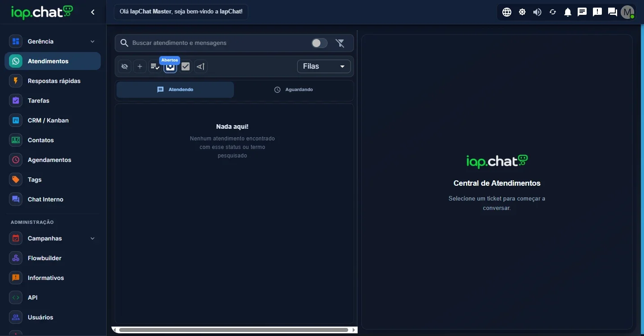This screenshot has height=336, width=644.
Task: Click the Tags label icon
Action: click(16, 179)
